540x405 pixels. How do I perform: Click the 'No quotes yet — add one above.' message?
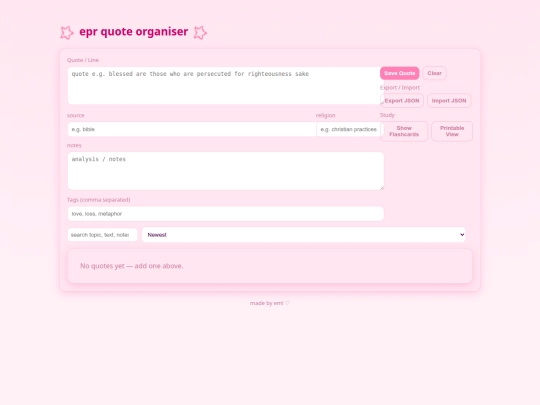point(132,266)
